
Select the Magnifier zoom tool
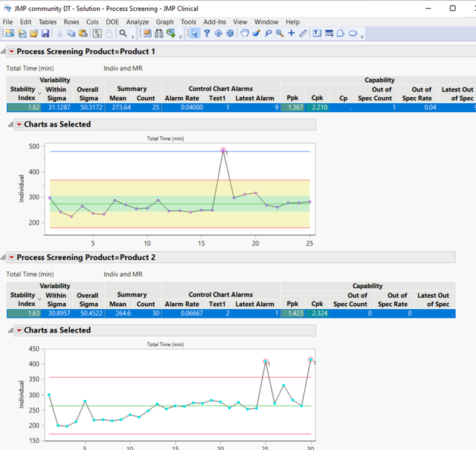click(279, 33)
